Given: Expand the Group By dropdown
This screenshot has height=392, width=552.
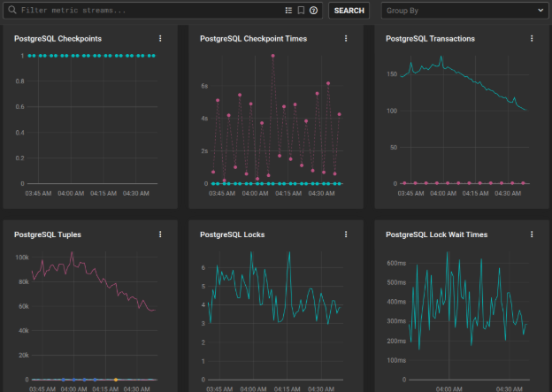Looking at the screenshot, I should click(464, 11).
